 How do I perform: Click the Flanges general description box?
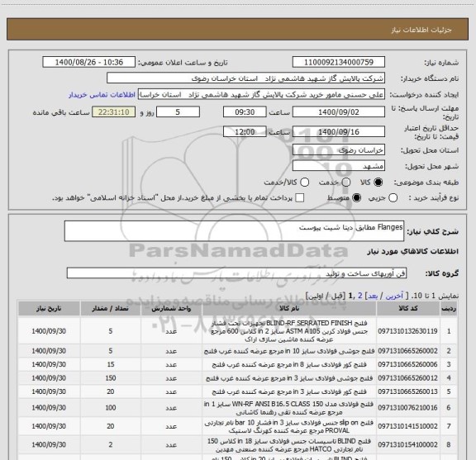click(x=234, y=231)
